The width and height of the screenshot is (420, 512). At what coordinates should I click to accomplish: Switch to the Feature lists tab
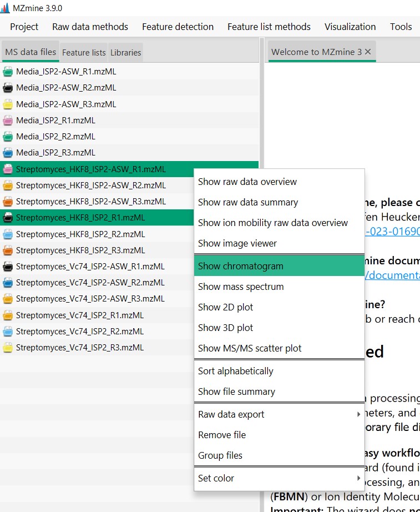pos(84,53)
